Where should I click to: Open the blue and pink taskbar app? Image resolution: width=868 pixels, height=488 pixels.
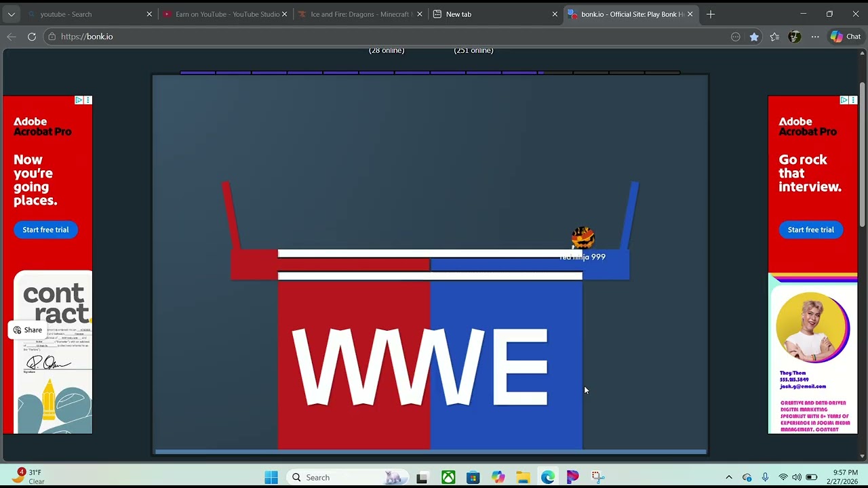click(x=573, y=477)
